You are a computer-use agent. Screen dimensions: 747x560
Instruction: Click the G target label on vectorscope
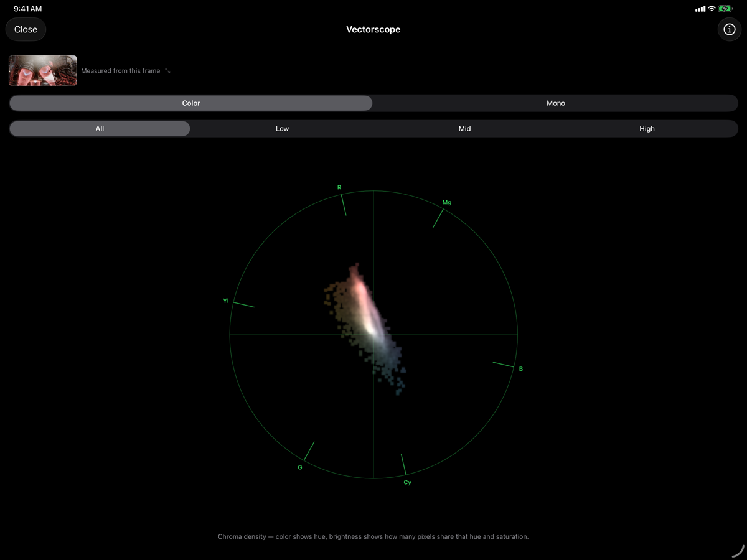300,467
